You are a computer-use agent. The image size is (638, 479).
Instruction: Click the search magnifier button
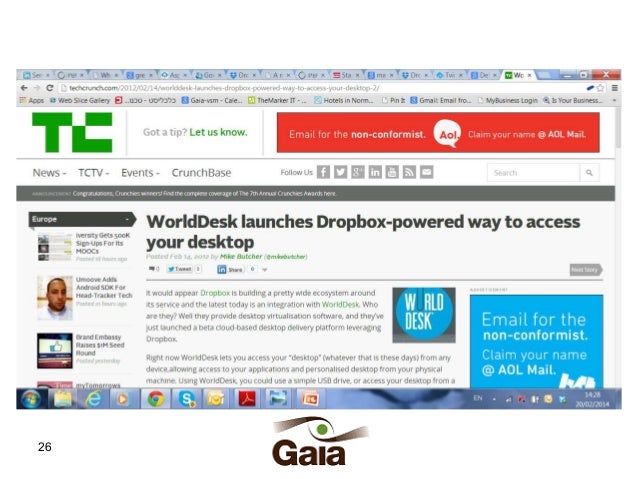589,173
